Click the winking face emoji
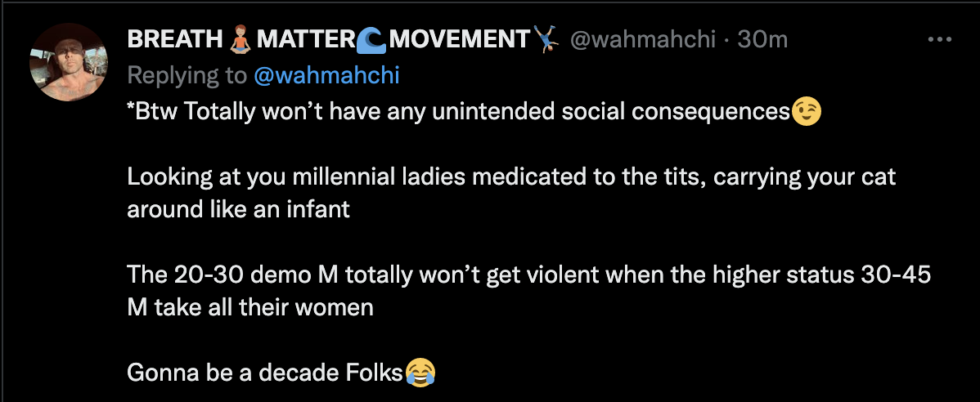The height and width of the screenshot is (402, 980). (x=807, y=112)
